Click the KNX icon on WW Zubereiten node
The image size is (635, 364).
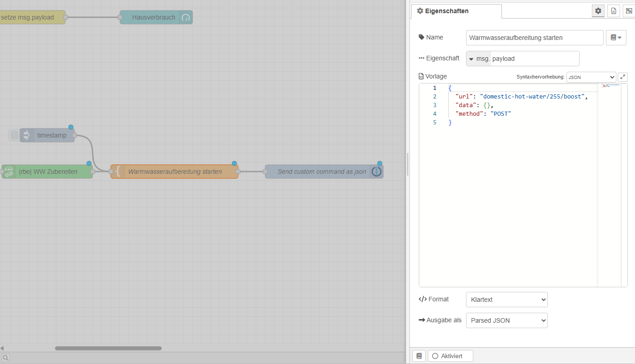(9, 172)
